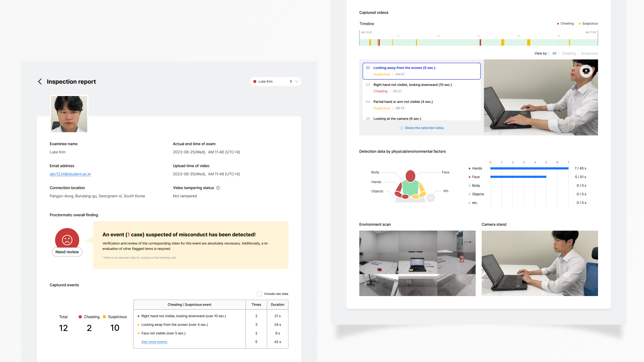Click the share icon before Share the selected video

401,128
